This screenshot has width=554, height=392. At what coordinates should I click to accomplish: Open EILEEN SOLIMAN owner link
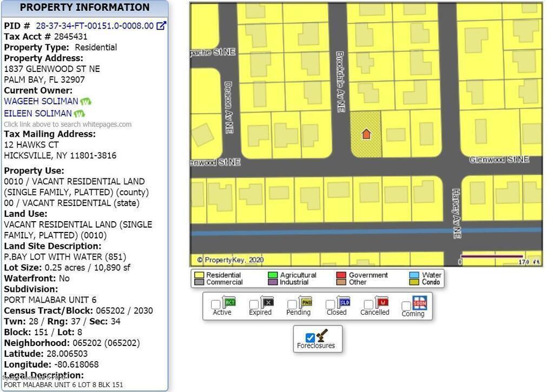[38, 114]
